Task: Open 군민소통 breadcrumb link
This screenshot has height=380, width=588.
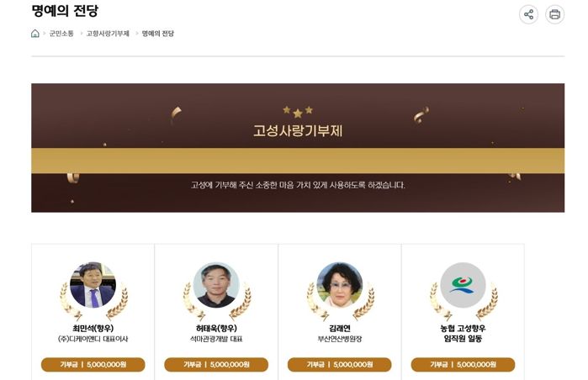Action: click(x=61, y=34)
